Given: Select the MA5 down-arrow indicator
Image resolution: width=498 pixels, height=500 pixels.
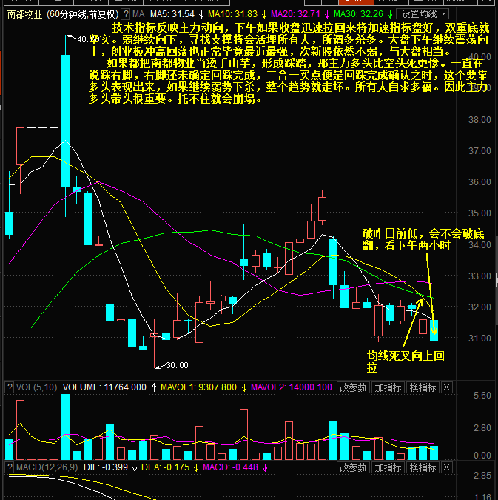Looking at the screenshot, I should pyautogui.click(x=201, y=14).
